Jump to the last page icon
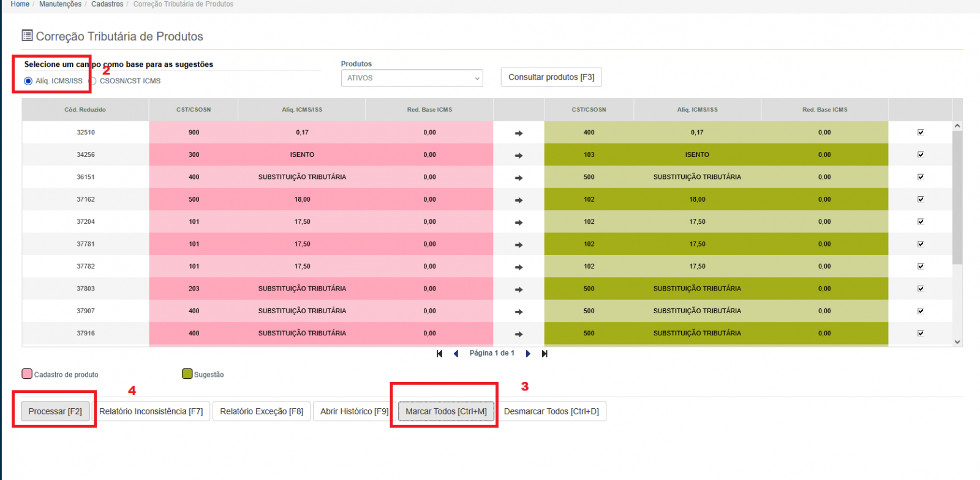The width and height of the screenshot is (980, 480). (x=545, y=354)
